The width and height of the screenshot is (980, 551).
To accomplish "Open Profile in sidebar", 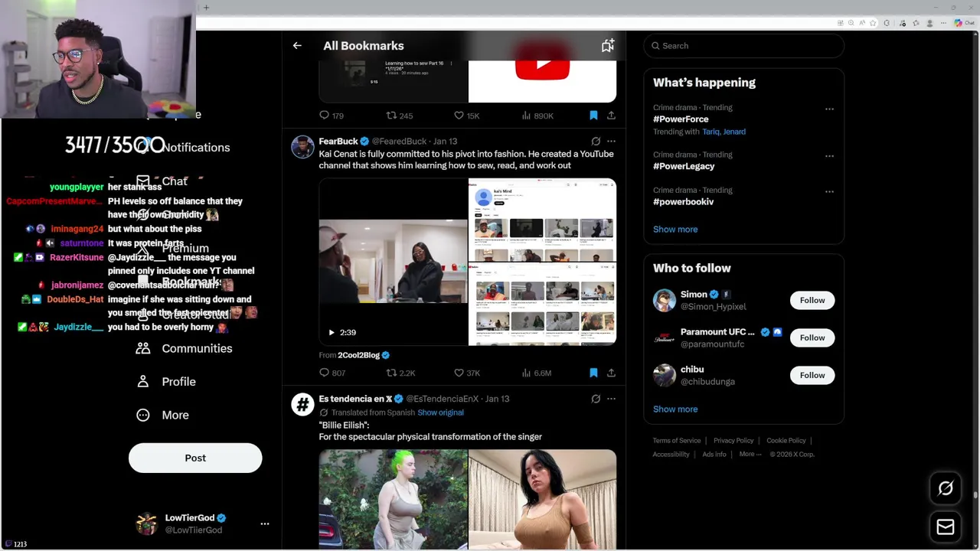I will 166,382.
